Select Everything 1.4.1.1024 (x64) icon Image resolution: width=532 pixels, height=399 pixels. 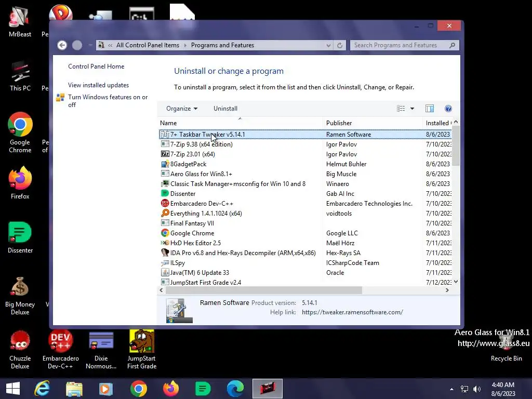165,213
